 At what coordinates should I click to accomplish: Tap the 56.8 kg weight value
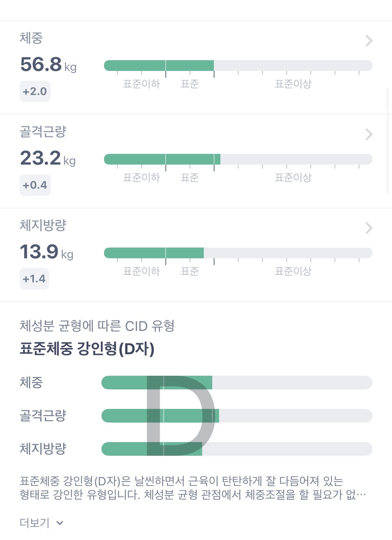tap(48, 64)
